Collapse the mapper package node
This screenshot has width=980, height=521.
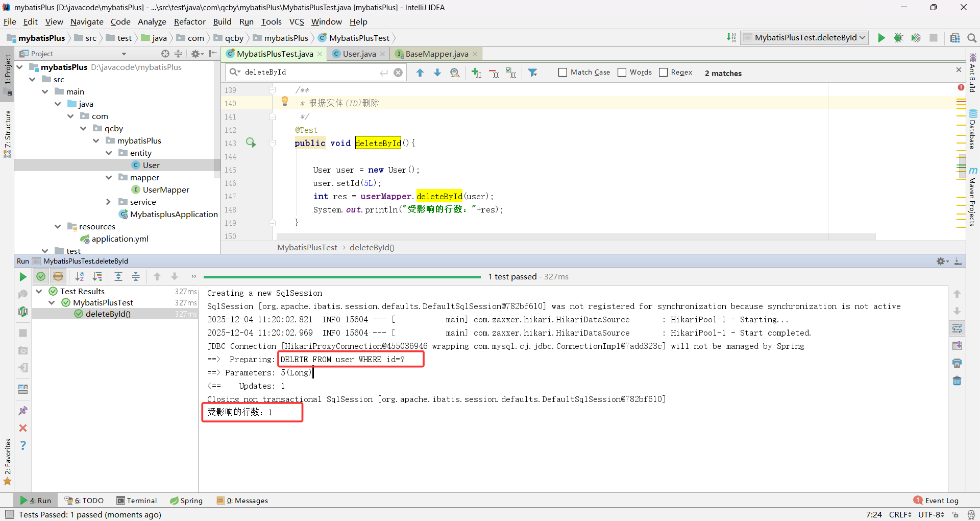click(x=109, y=177)
